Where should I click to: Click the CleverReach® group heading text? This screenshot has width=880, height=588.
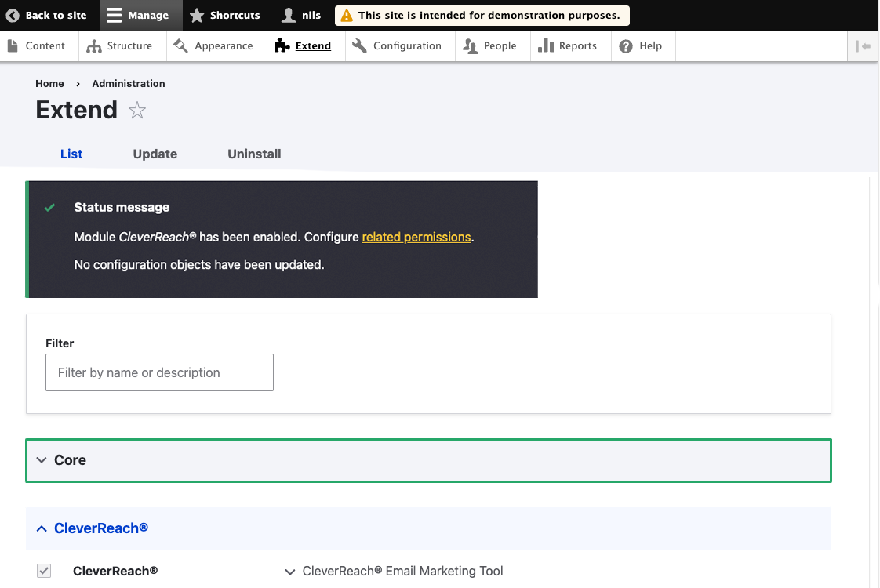pos(101,528)
